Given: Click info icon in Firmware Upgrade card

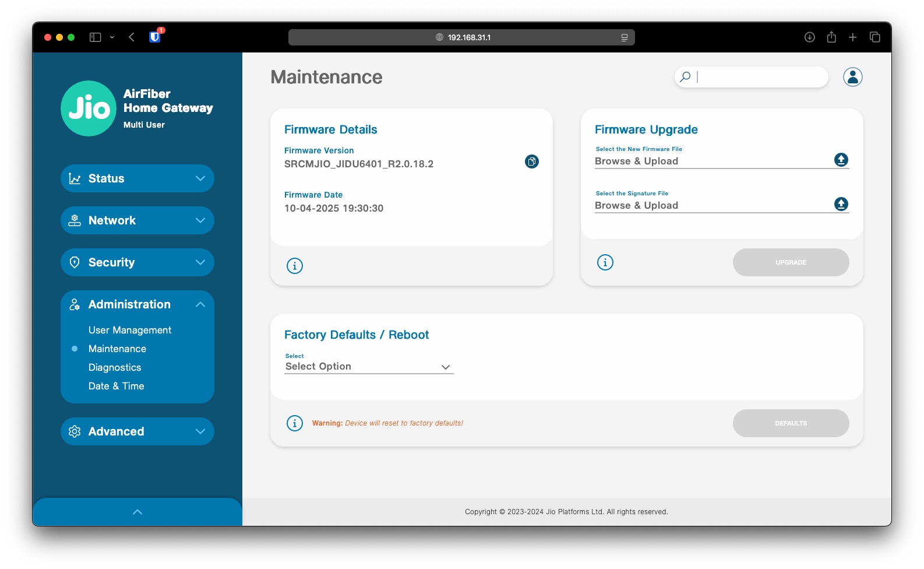Looking at the screenshot, I should point(605,262).
